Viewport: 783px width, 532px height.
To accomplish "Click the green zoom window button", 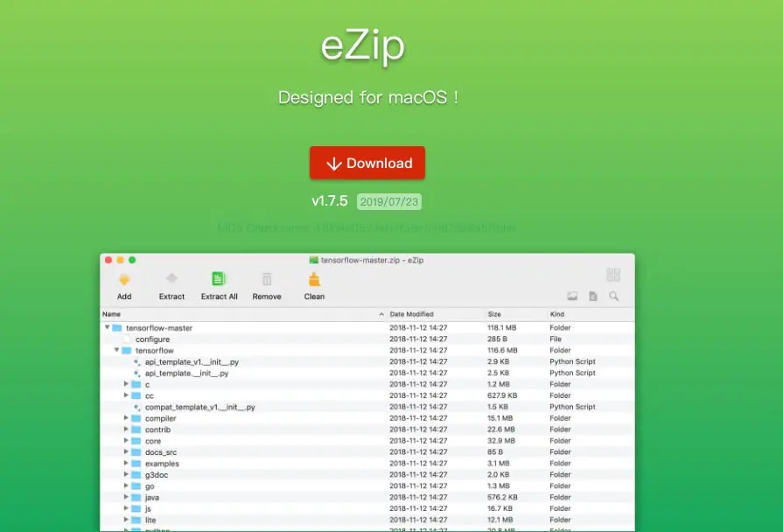I will click(132, 260).
